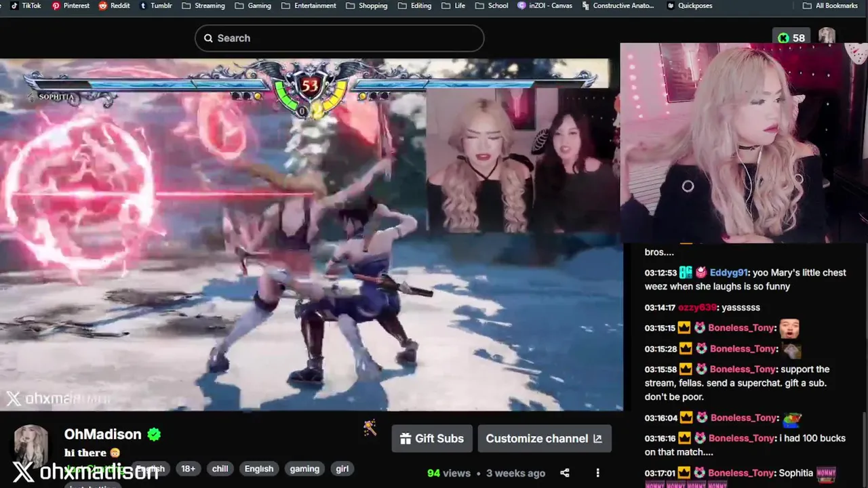Click the crown badge at 03:17:01

click(x=685, y=473)
